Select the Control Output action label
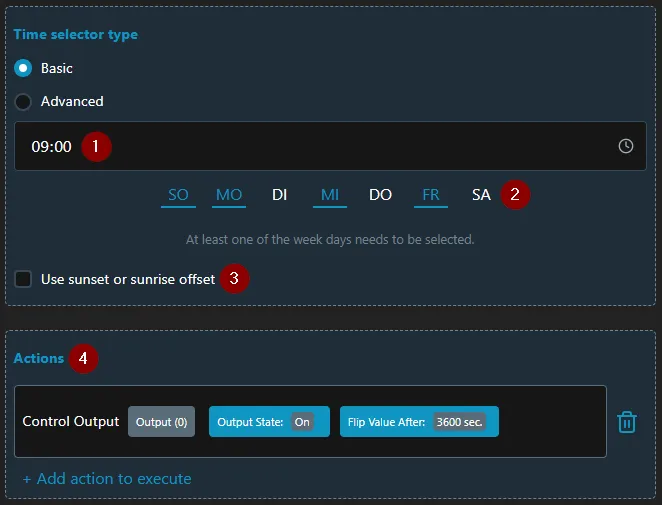This screenshot has height=505, width=662. (70, 422)
